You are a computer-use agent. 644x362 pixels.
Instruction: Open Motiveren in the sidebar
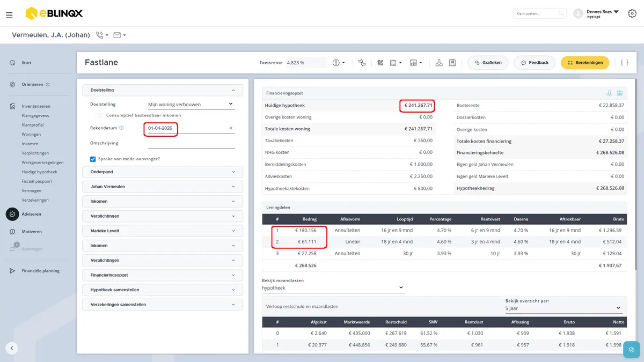(x=31, y=232)
